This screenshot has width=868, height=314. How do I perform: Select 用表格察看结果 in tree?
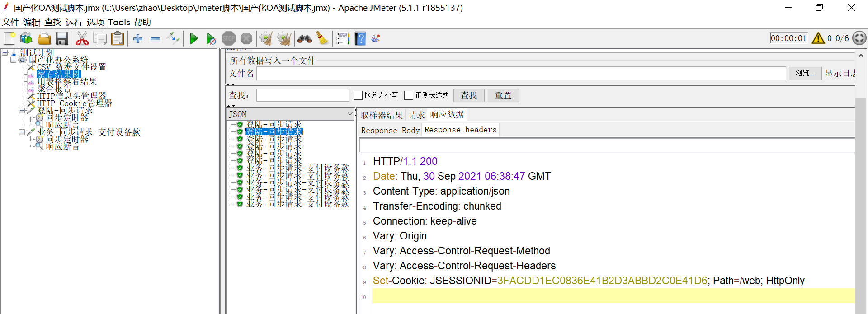(x=67, y=81)
